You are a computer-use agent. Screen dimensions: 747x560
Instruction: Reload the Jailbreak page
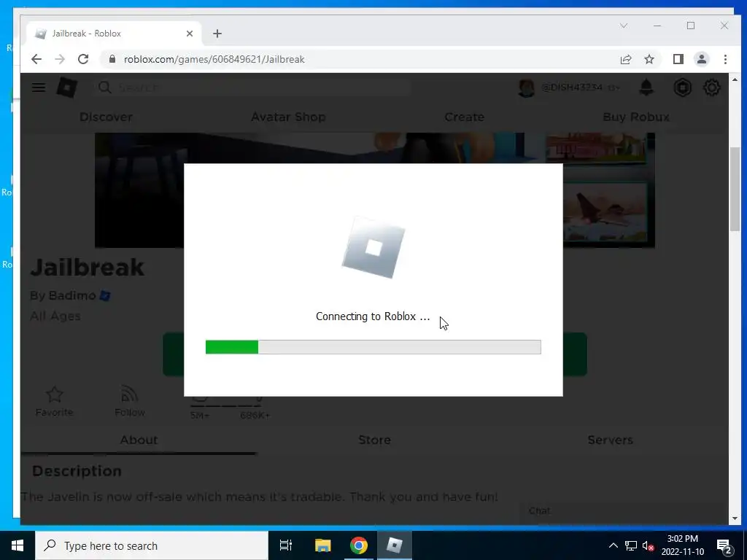tap(83, 59)
